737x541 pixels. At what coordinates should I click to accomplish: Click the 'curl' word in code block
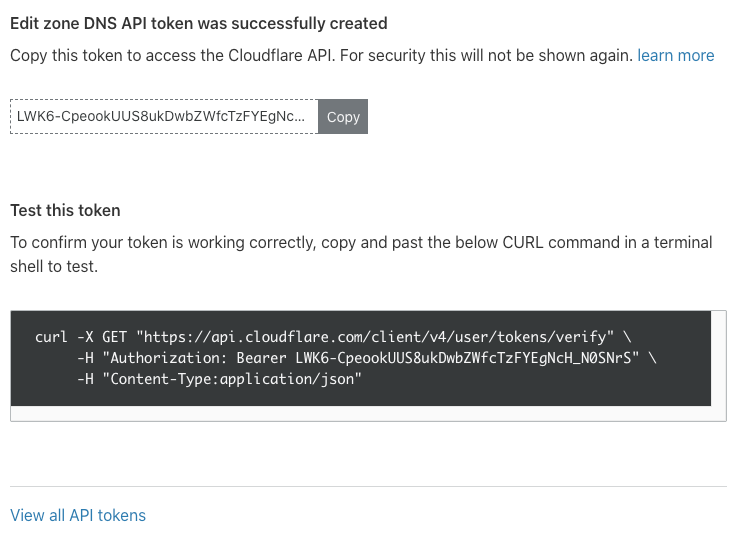coord(51,338)
